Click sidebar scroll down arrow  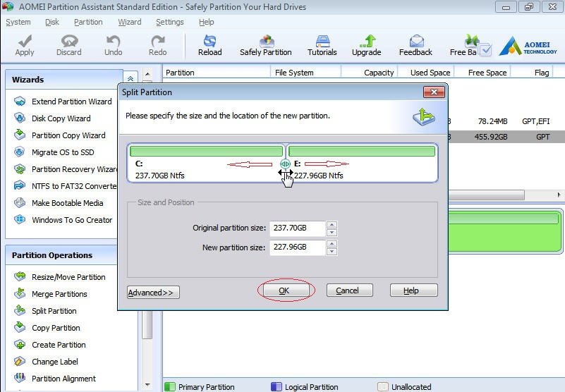coord(147,385)
